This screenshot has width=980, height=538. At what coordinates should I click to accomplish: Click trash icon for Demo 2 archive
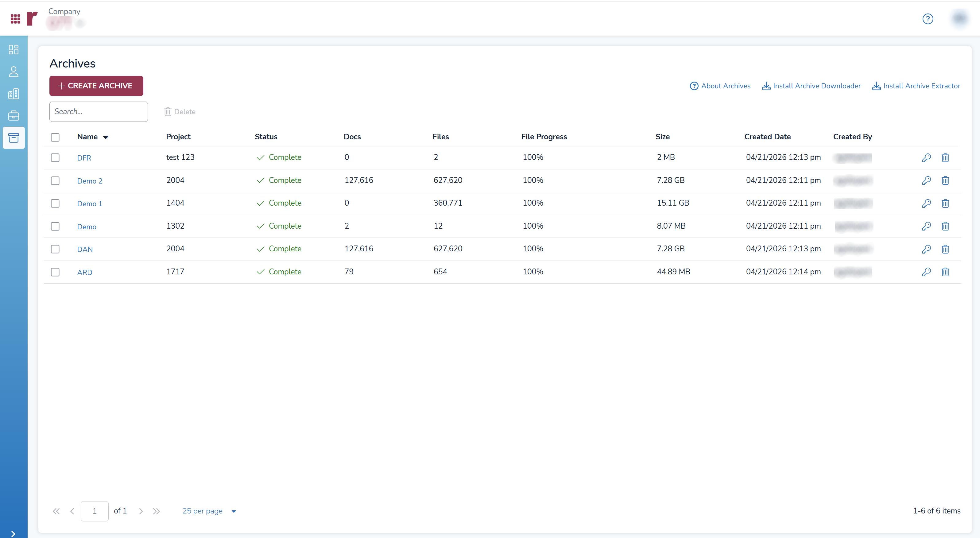(x=945, y=180)
